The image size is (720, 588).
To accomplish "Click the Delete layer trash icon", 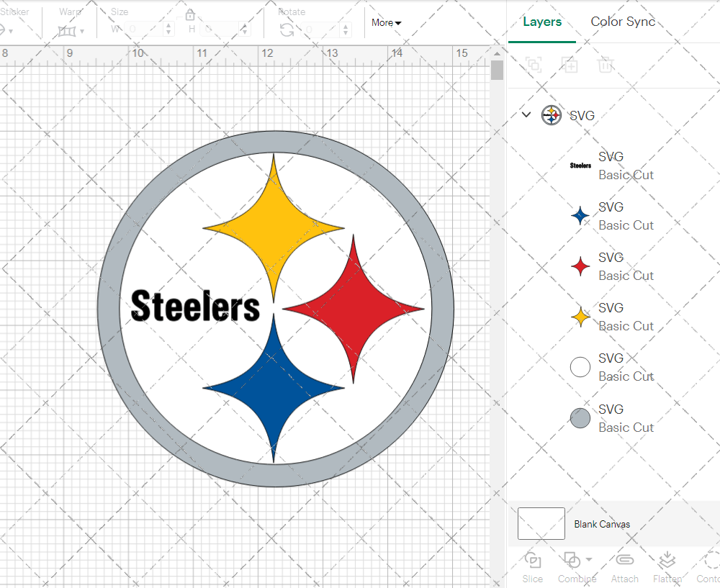I will pos(606,65).
